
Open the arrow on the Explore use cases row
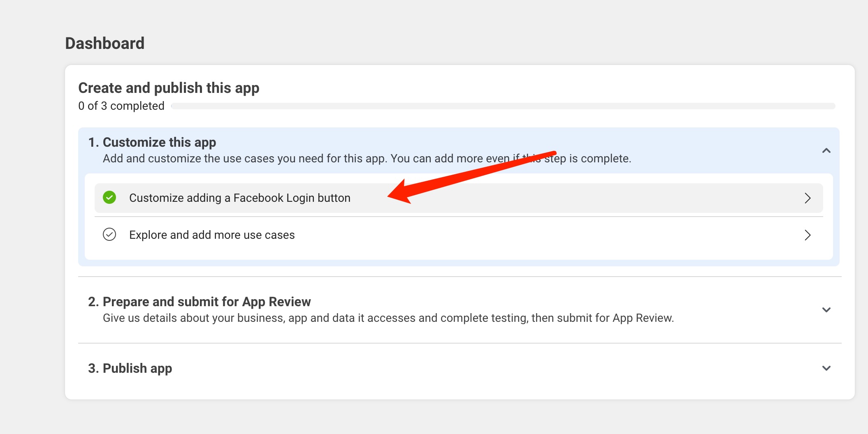tap(808, 235)
